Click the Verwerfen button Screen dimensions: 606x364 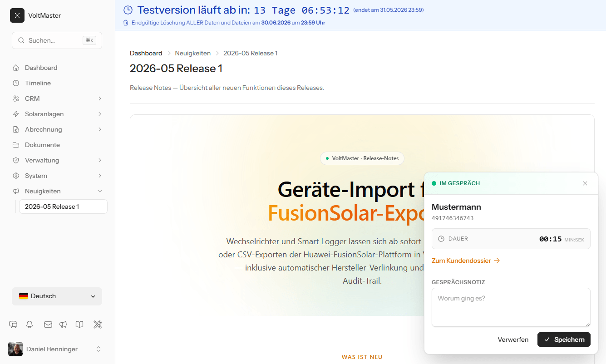point(513,339)
